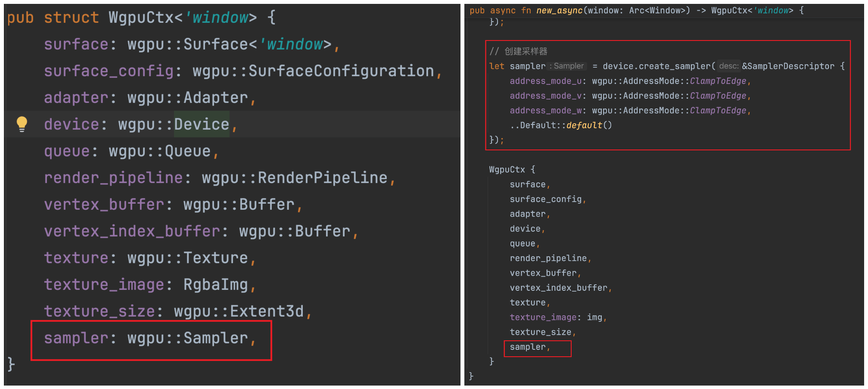Screen dimensions: 868x389
Task: Click 'render_pipeline,' in the struct literal
Action: pos(551,258)
